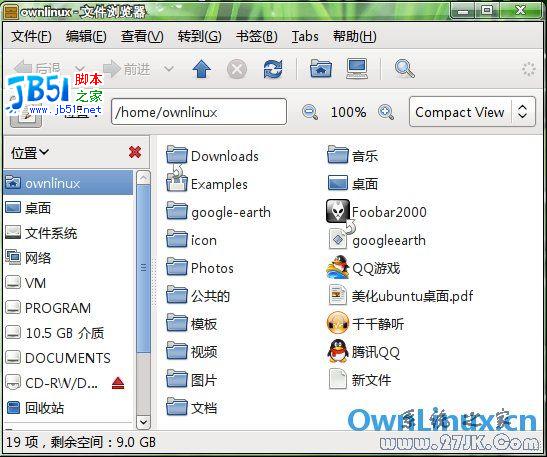Screen dimensions: 547x457
Task: Open the 转到(G) menu
Action: (x=199, y=36)
